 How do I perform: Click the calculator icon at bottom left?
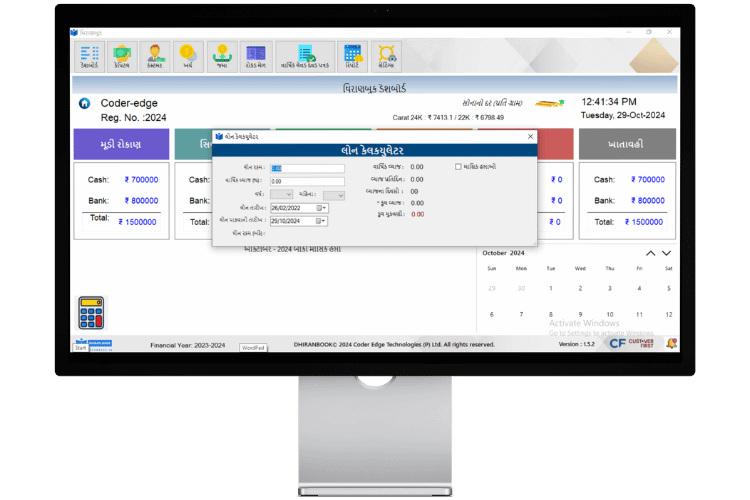[x=92, y=311]
